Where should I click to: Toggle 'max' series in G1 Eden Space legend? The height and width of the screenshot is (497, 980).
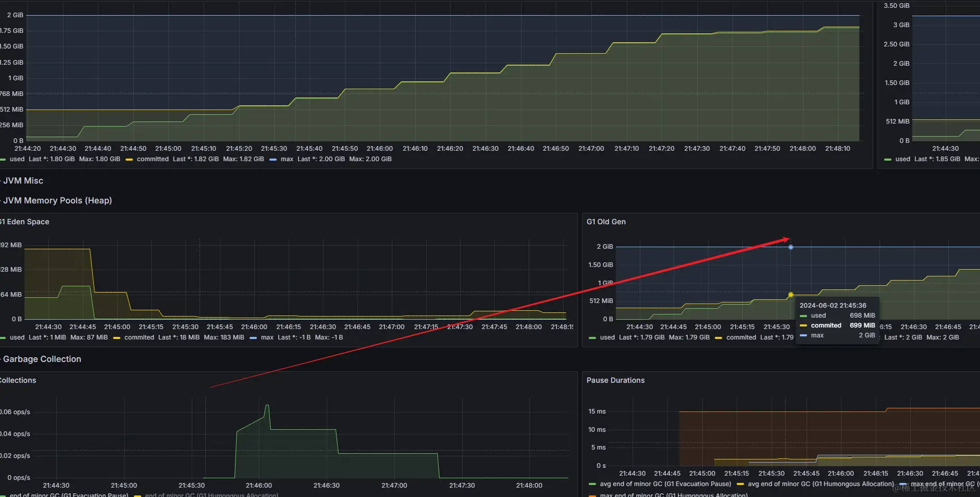click(x=267, y=337)
